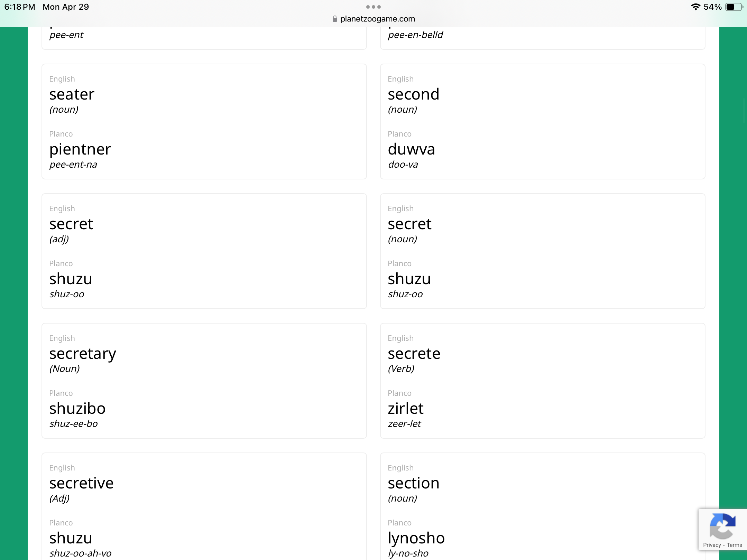The image size is (747, 560).
Task: Tap the Planco word 'lynosho'
Action: (416, 538)
